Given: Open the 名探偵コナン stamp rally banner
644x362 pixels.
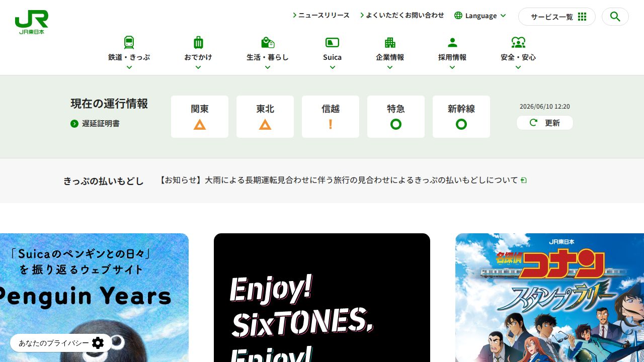Looking at the screenshot, I should coord(549,298).
